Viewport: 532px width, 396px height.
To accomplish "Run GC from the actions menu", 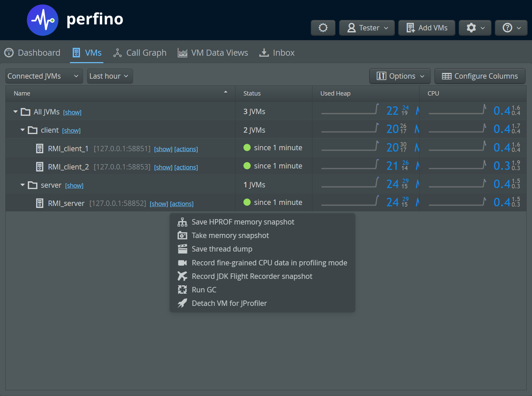I will [204, 290].
